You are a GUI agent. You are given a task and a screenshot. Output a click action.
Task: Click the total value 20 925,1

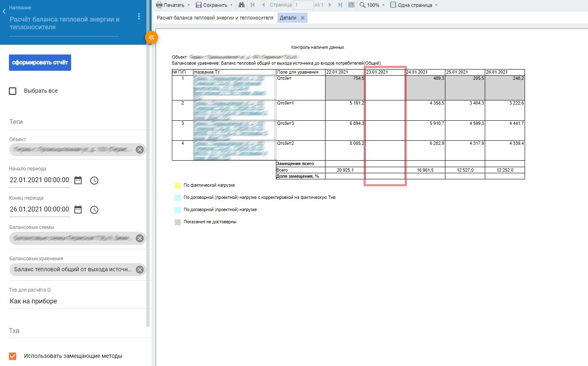point(345,170)
